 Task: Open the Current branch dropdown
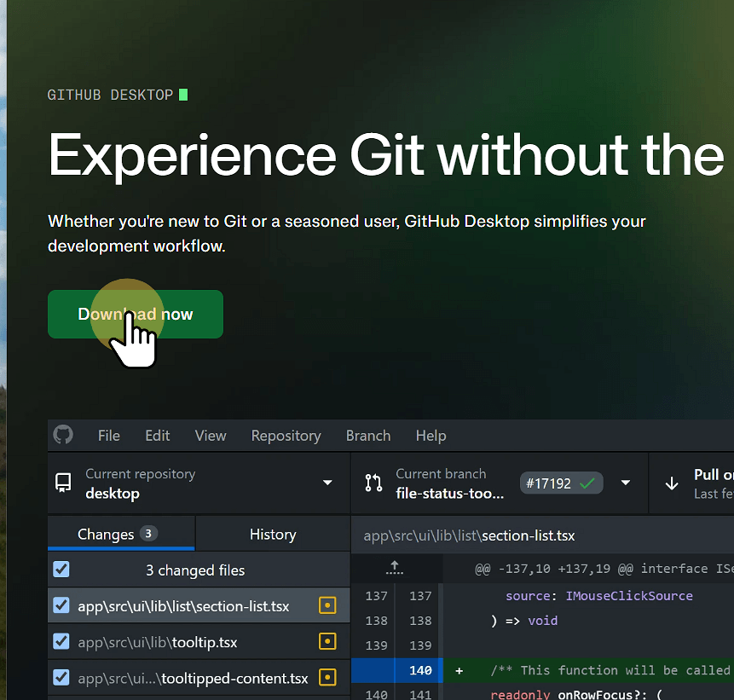click(627, 483)
